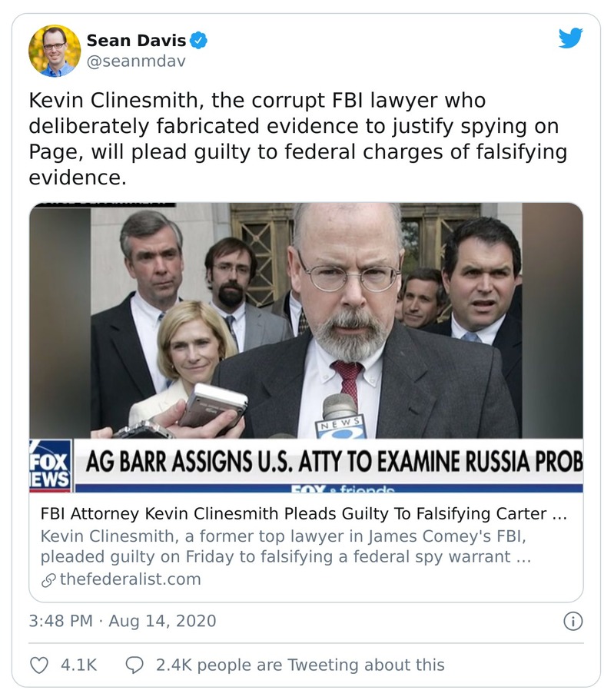614x700 pixels.
Task: Click the @seanmdav handle
Action: tap(135, 61)
